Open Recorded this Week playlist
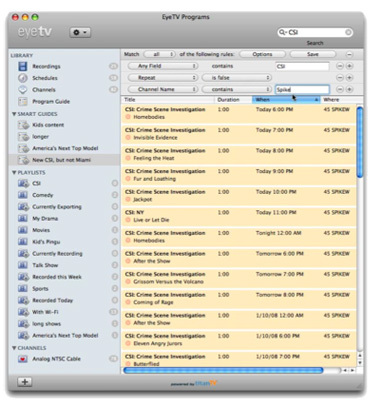The height and width of the screenshot is (407, 380). pos(50,277)
